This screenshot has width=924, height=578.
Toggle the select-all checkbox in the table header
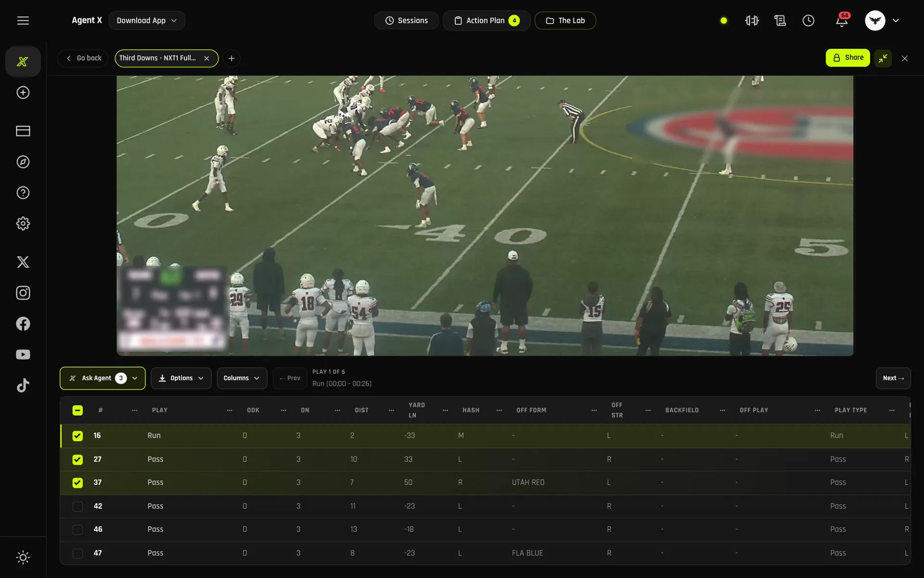pyautogui.click(x=77, y=410)
